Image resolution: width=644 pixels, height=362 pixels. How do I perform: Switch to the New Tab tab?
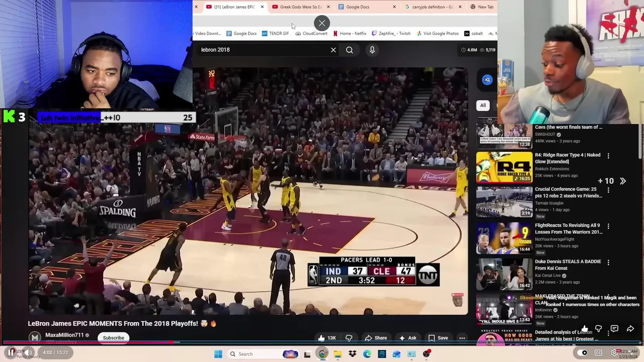click(482, 7)
